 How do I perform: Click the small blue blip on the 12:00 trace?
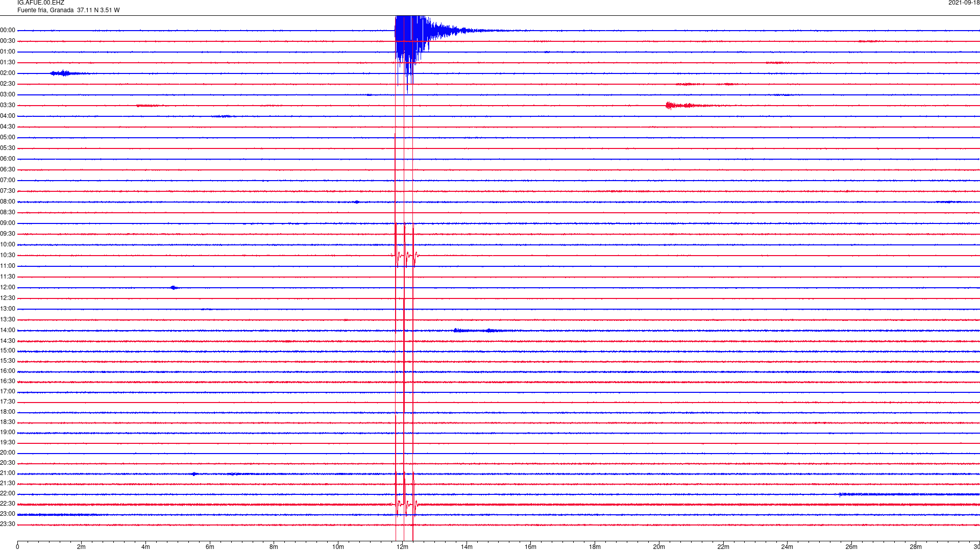tap(174, 288)
